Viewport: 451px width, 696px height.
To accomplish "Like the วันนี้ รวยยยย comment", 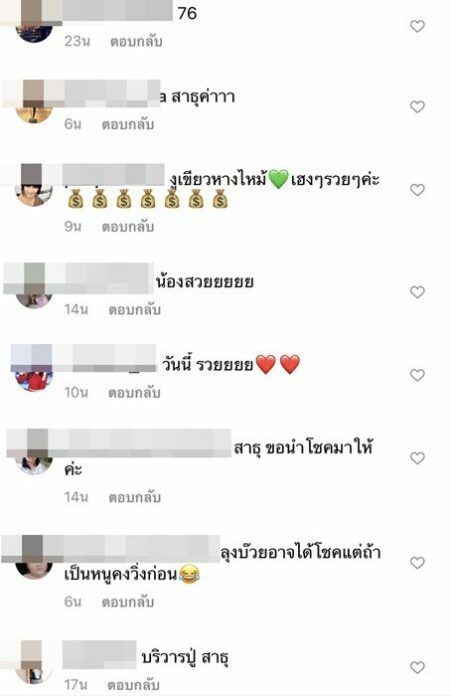I will tap(417, 376).
